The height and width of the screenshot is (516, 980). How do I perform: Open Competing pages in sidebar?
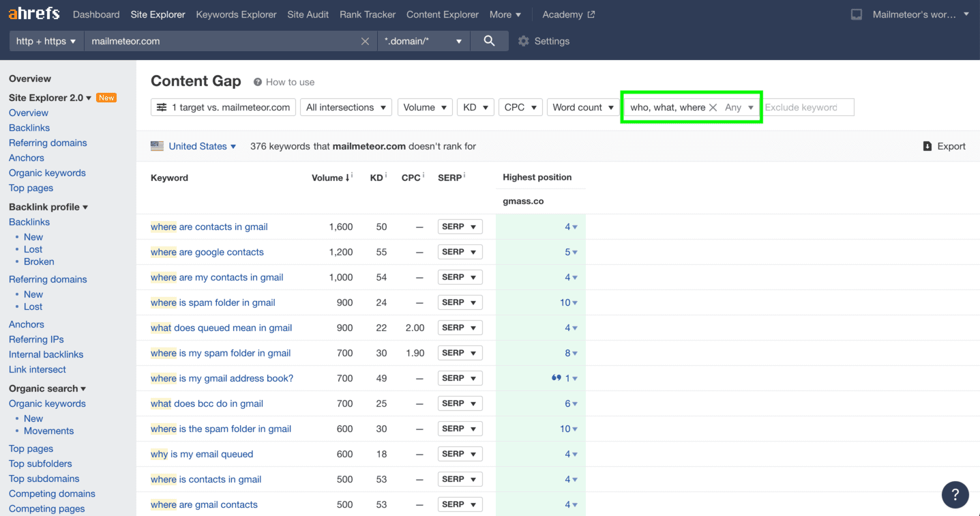(47, 508)
